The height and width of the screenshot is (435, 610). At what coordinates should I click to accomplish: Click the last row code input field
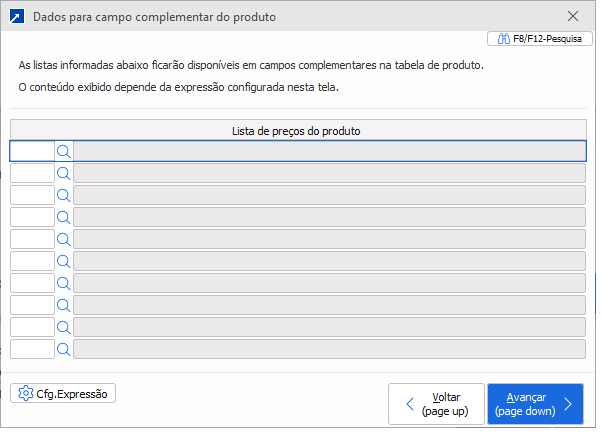(x=32, y=349)
